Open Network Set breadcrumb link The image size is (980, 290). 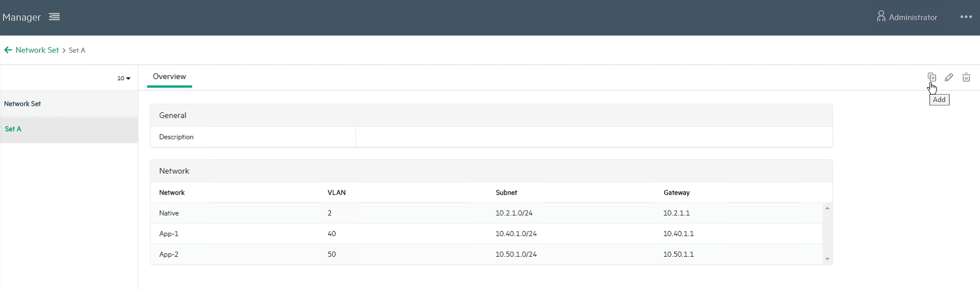tap(37, 50)
